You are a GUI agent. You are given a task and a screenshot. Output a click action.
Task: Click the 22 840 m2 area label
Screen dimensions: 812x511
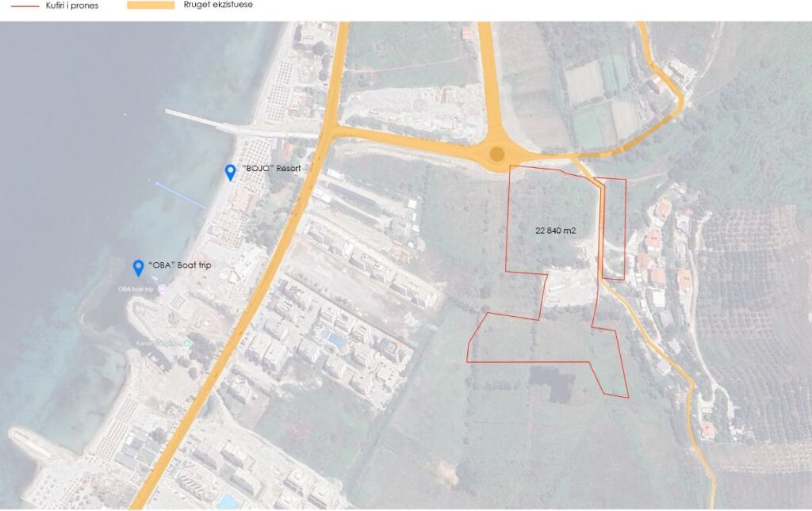coord(556,231)
